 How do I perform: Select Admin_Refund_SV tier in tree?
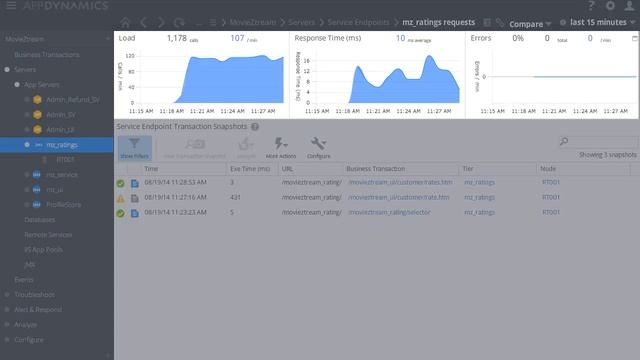(x=73, y=100)
